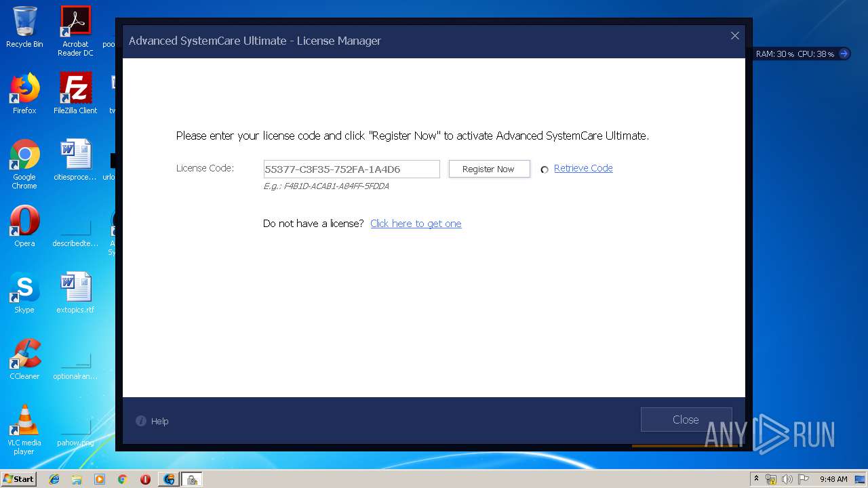868x488 pixels.
Task: Open FileZilla Client desktop shortcut
Action: pyautogui.click(x=75, y=94)
